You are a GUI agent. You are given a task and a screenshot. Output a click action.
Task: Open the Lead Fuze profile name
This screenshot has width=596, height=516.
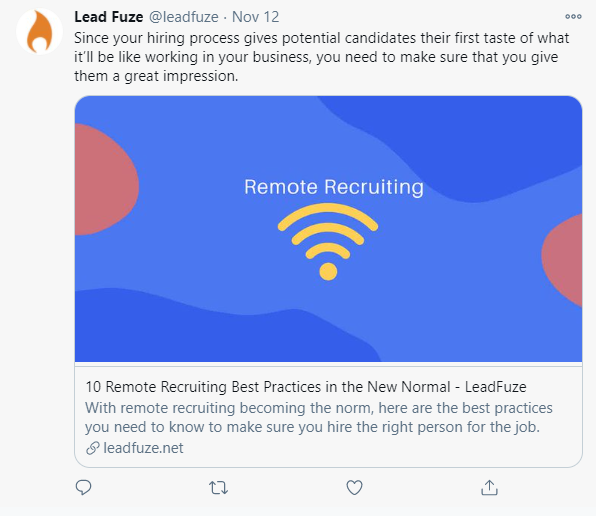pyautogui.click(x=109, y=17)
